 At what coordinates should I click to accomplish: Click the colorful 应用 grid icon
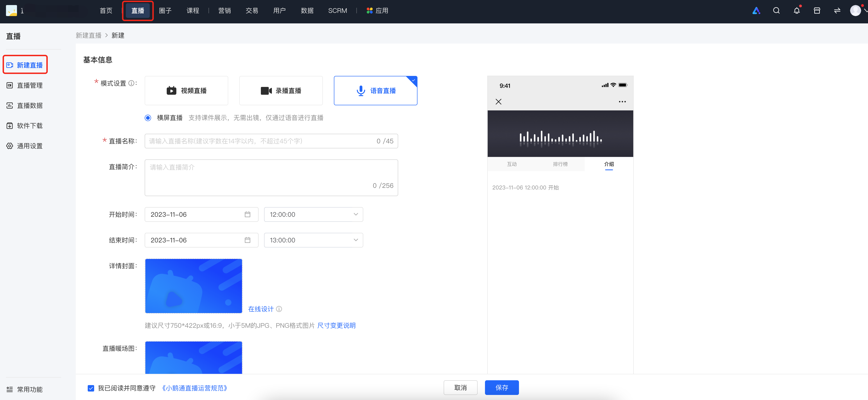point(370,11)
